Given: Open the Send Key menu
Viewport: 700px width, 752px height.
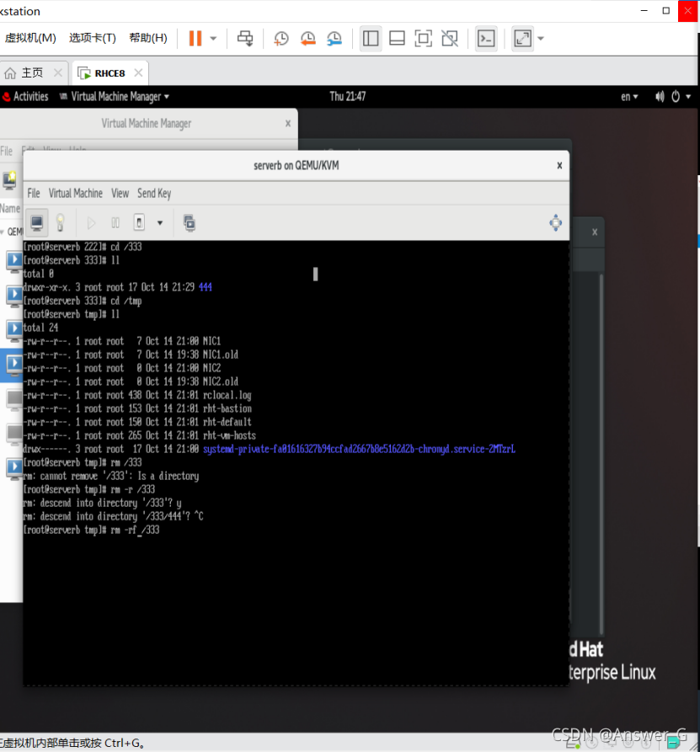Looking at the screenshot, I should [154, 194].
